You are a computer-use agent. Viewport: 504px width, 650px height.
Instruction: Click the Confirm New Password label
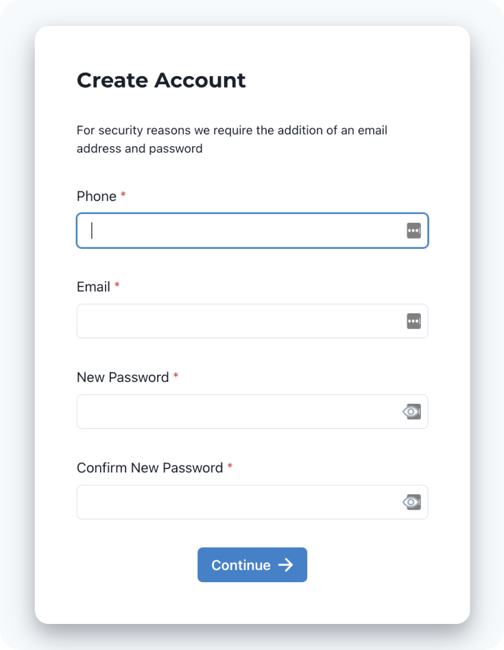coord(150,468)
